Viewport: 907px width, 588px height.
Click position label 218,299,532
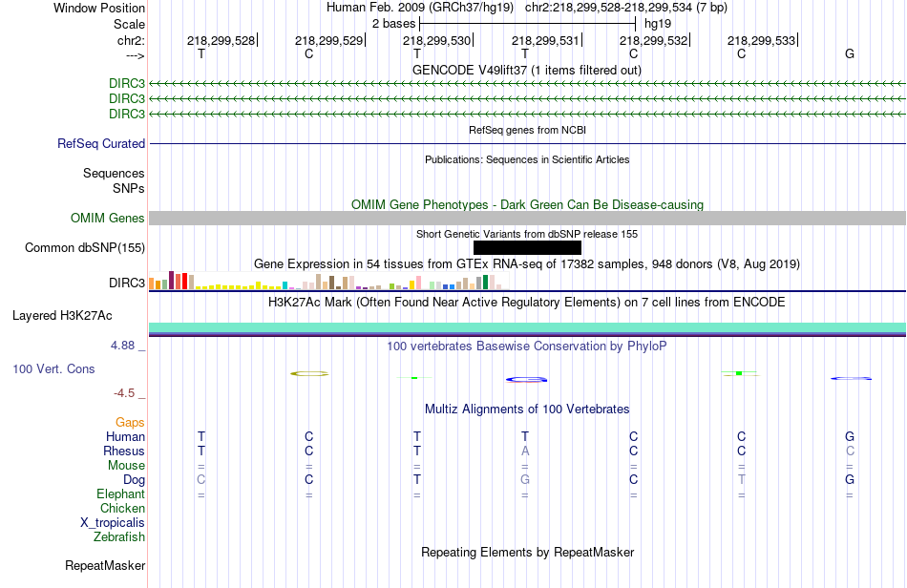(x=653, y=40)
